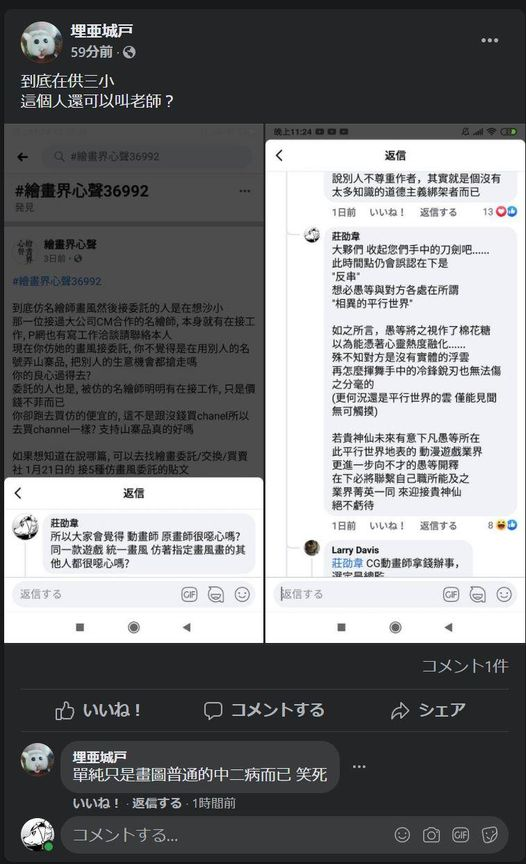The image size is (526, 864).
Task: Insert GIF in comment box
Action: coord(460,835)
